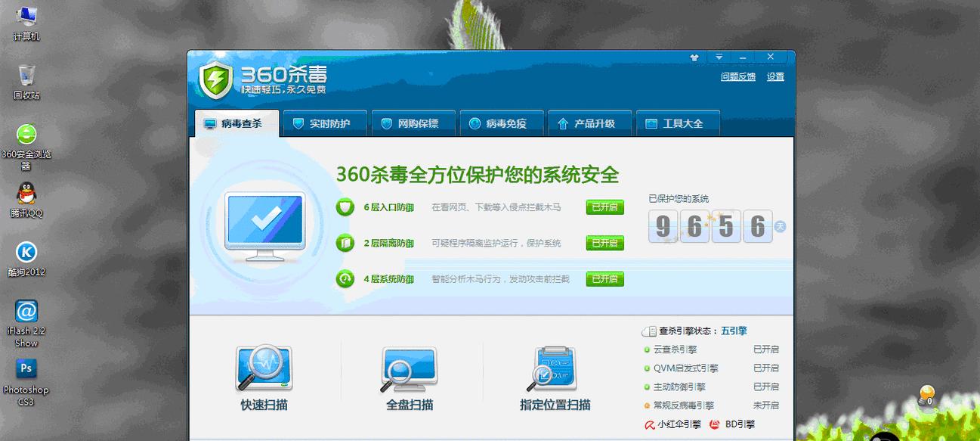Switch to 实时防护 tab
This screenshot has height=441, width=980.
pyautogui.click(x=325, y=123)
